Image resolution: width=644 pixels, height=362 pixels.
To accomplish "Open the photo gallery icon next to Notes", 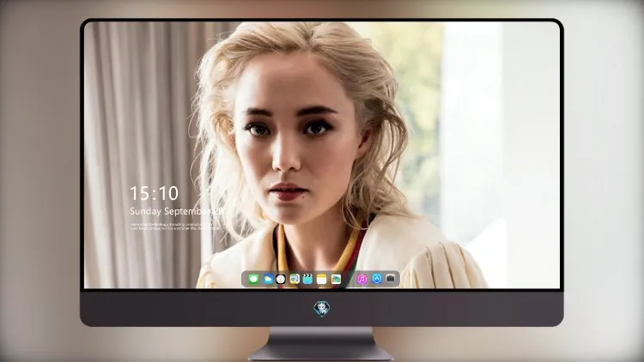I will [x=336, y=279].
